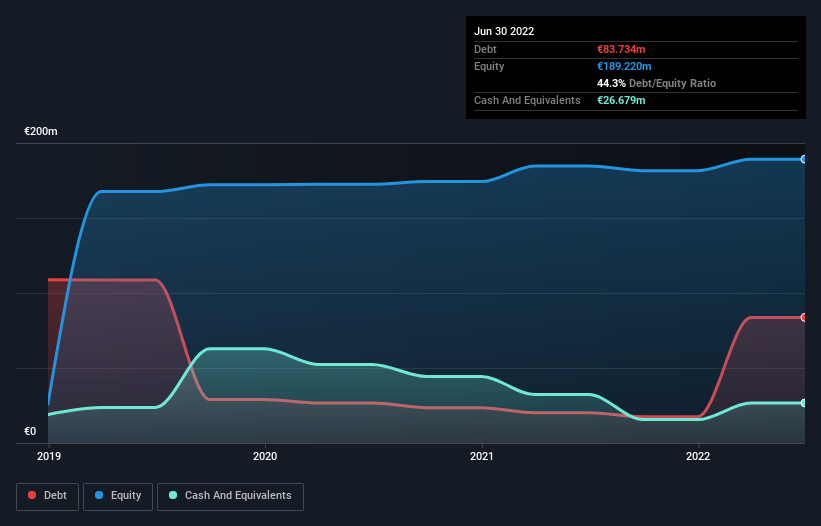Click the teal Cash And Equivalents legend dot
This screenshot has height=526, width=821.
(173, 495)
